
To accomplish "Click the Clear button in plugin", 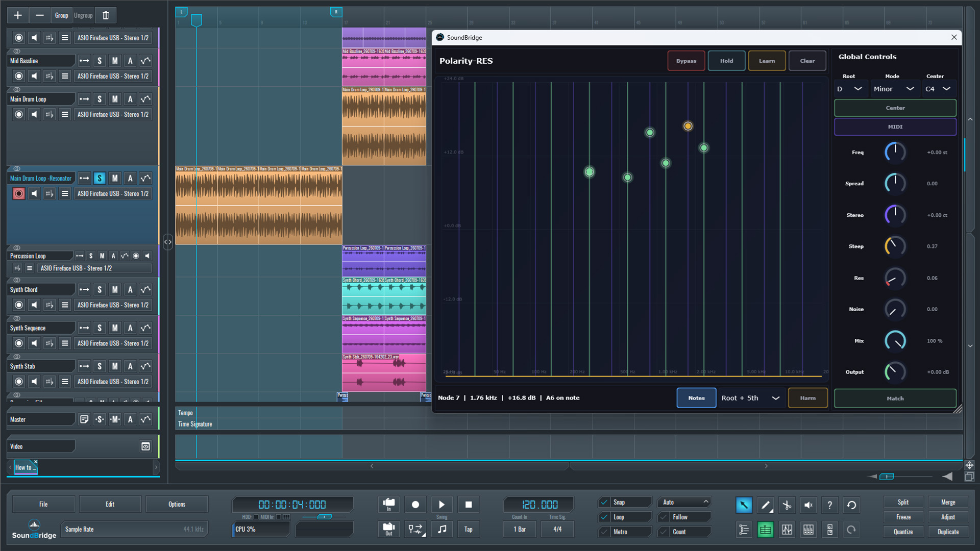I will (x=807, y=61).
